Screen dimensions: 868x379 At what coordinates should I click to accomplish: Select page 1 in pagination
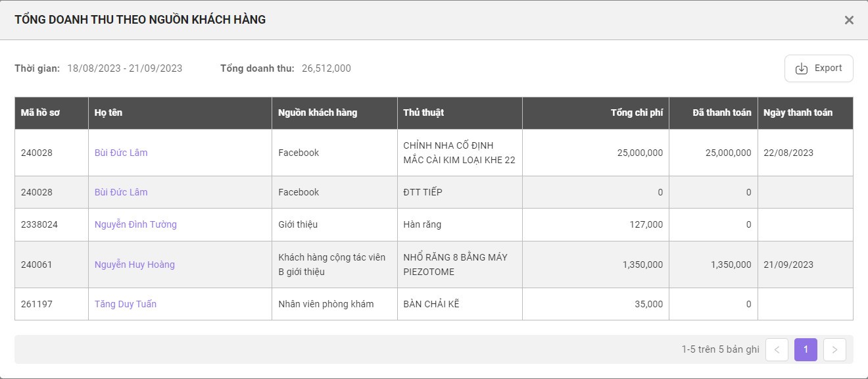pyautogui.click(x=806, y=350)
